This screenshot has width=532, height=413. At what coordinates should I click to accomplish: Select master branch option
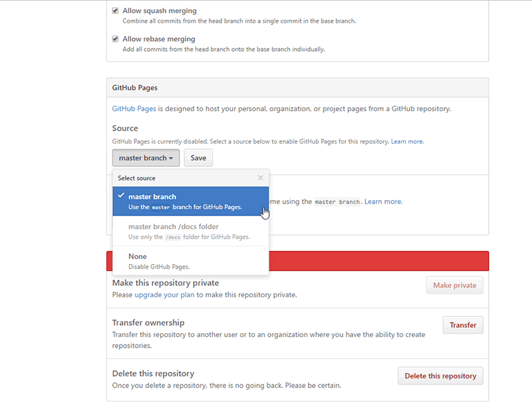click(x=191, y=202)
